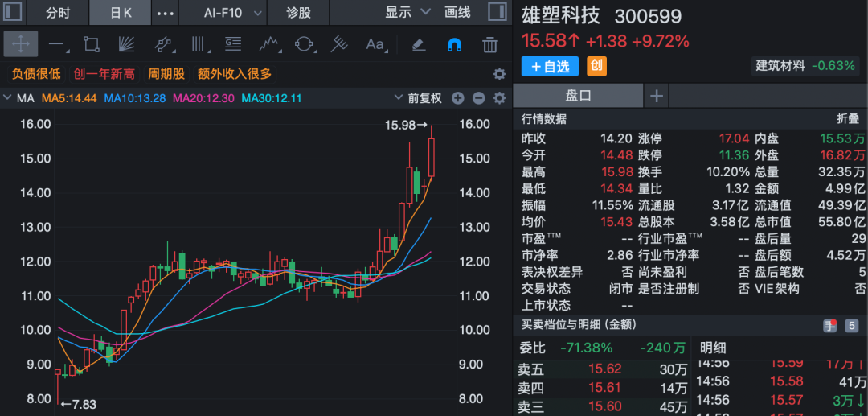This screenshot has height=416, width=868.
Task: Select the 卖五 15.62 order row
Action: [602, 369]
